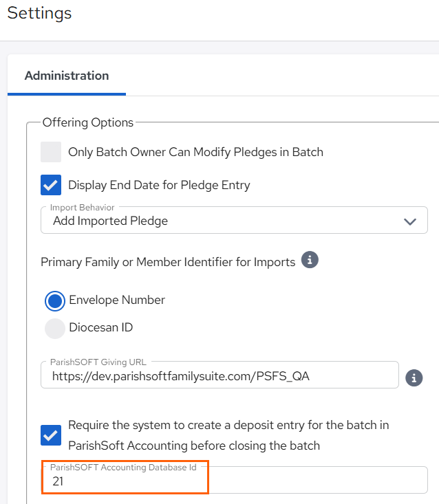439x504 pixels.
Task: Click the Import Behavior chevron arrow
Action: [x=410, y=221]
